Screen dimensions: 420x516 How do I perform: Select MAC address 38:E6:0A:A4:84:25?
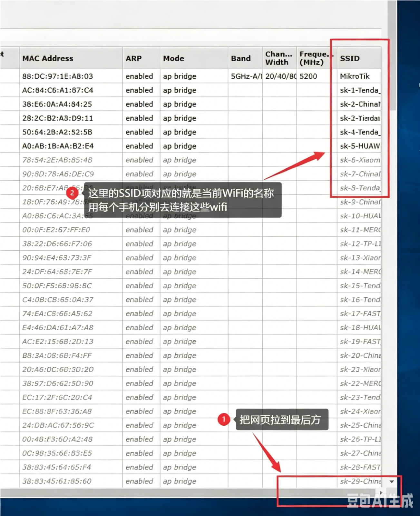tap(57, 104)
